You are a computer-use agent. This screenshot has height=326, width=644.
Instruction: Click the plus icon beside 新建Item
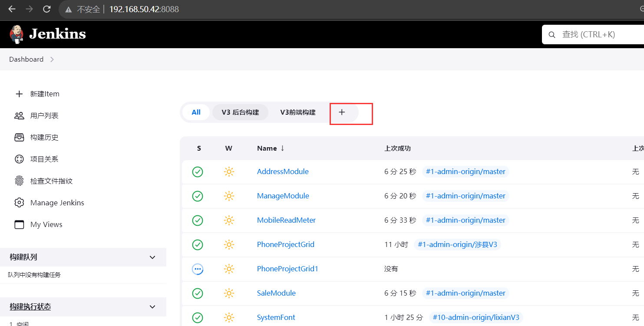[x=19, y=94]
